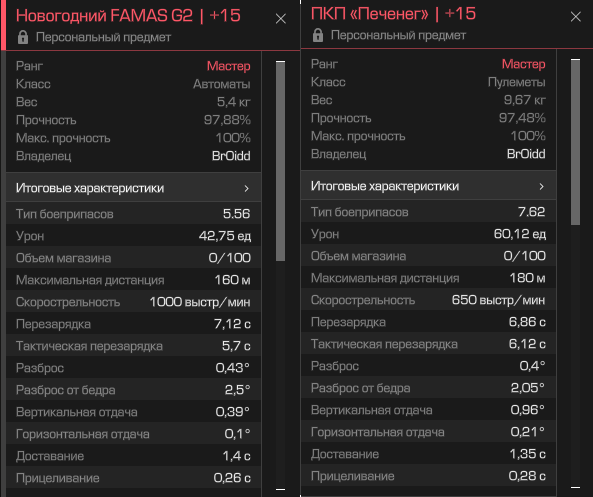Click the FAMAS panel scrollbar thumb
The image size is (593, 497).
(280, 162)
